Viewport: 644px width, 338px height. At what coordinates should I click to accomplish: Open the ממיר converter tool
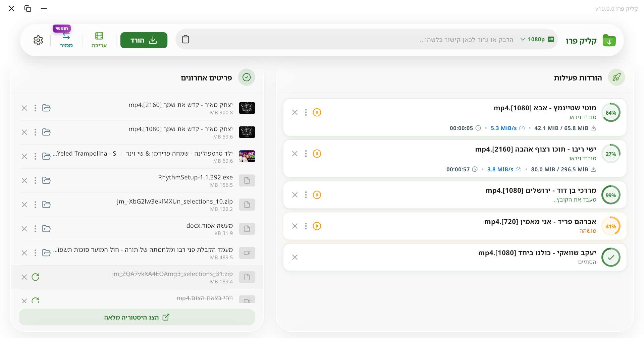click(x=66, y=40)
